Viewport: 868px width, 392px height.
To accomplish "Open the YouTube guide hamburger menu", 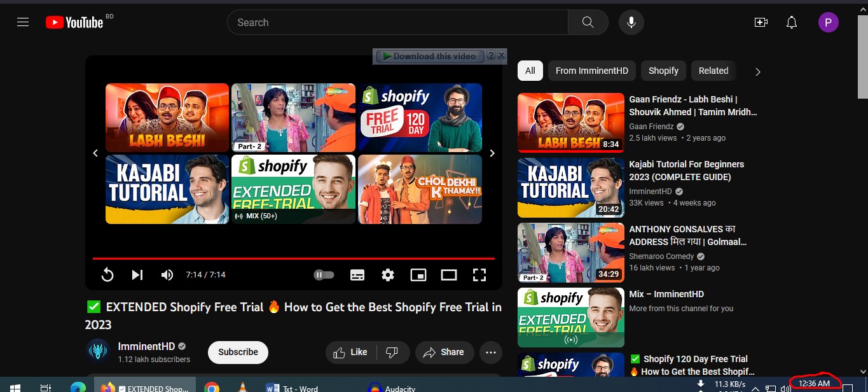I will click(23, 22).
